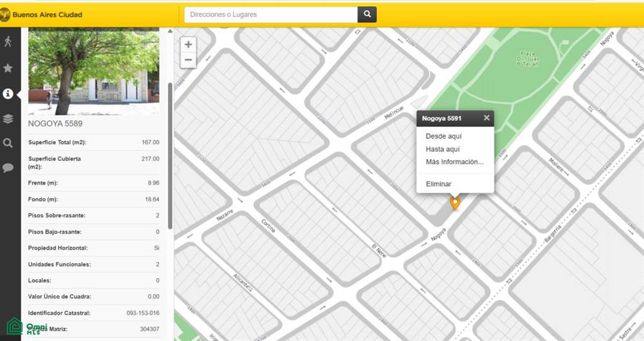Viewport: 644px width, 341px height.
Task: Click the Nogoya label near the marker
Action: [438, 235]
